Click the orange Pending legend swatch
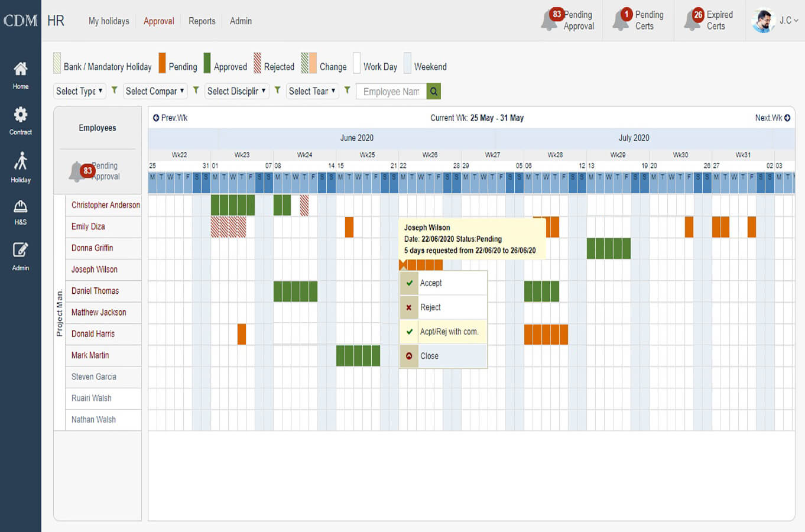The width and height of the screenshot is (805, 532). pos(162,63)
